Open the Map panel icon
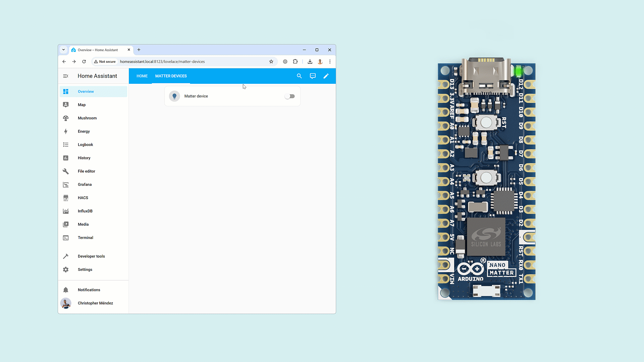Screen dimensions: 644x362 pyautogui.click(x=66, y=105)
